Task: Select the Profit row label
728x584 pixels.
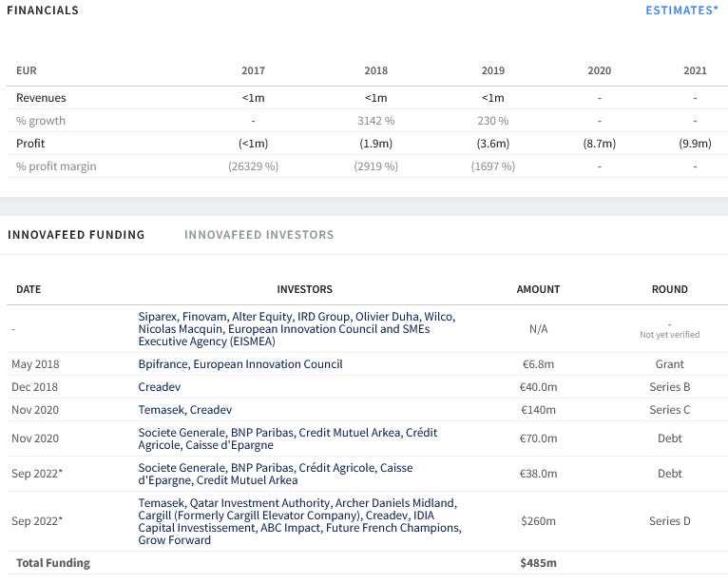Action: [x=30, y=144]
